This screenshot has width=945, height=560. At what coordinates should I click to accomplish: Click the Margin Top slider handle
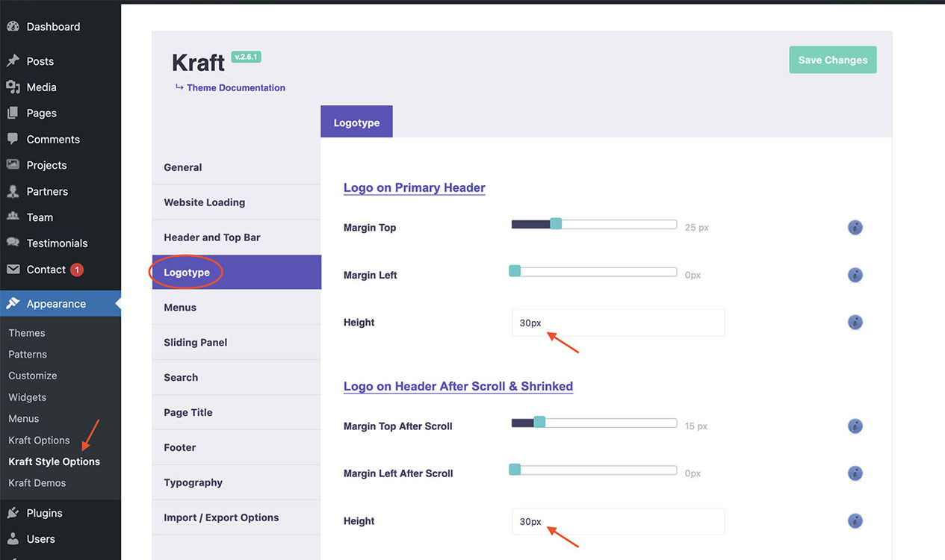[555, 223]
